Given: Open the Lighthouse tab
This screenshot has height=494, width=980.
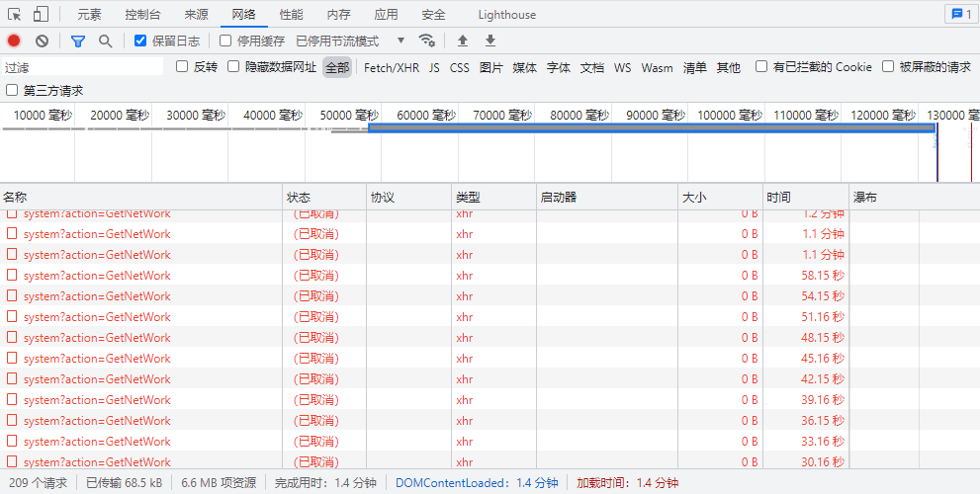Looking at the screenshot, I should click(x=507, y=15).
